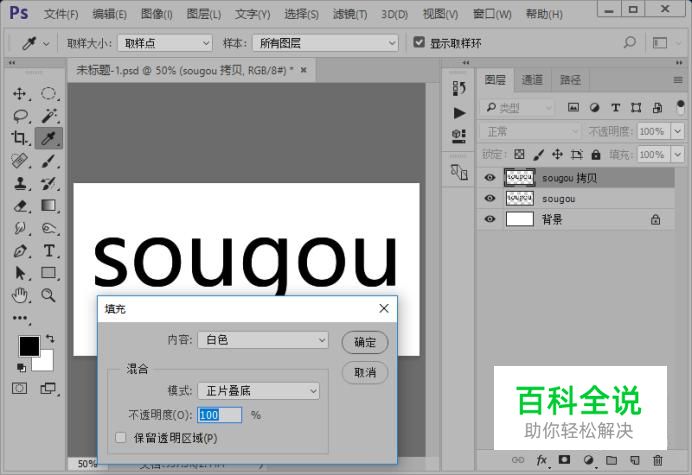Select the Clone Stamp tool
The width and height of the screenshot is (692, 475).
pos(19,183)
